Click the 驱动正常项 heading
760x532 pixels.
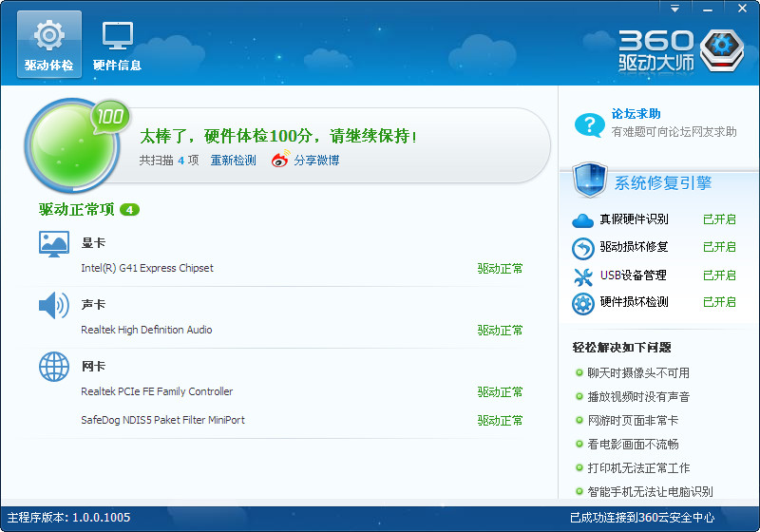[77, 210]
